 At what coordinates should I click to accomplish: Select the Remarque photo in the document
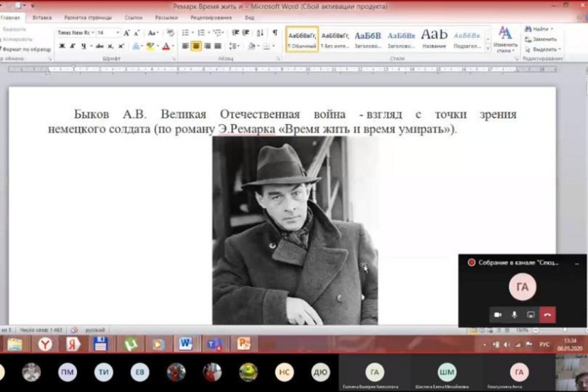[295, 230]
